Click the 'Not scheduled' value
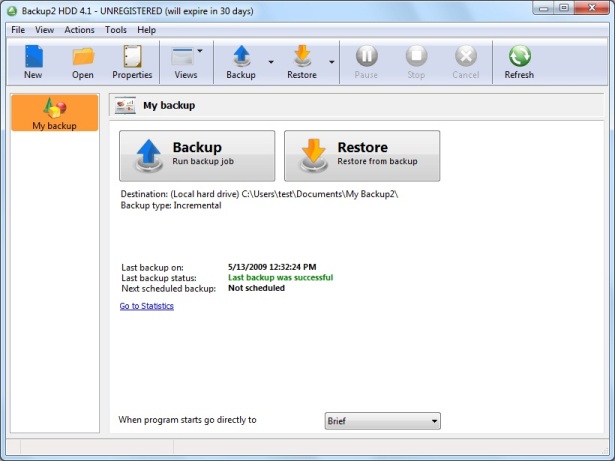This screenshot has height=461, width=615. coord(257,288)
